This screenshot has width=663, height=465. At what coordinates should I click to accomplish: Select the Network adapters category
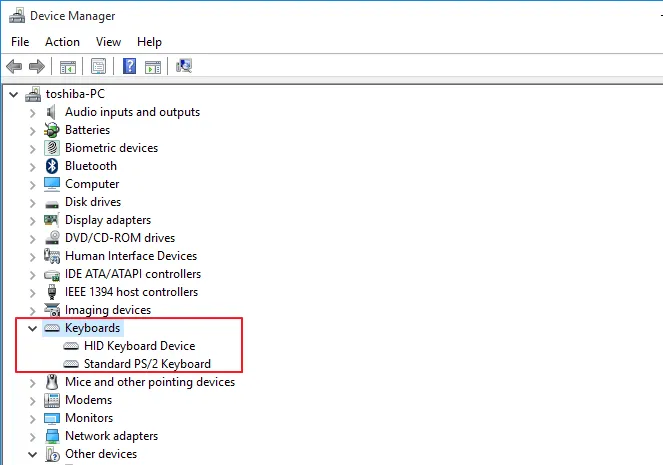coord(111,436)
